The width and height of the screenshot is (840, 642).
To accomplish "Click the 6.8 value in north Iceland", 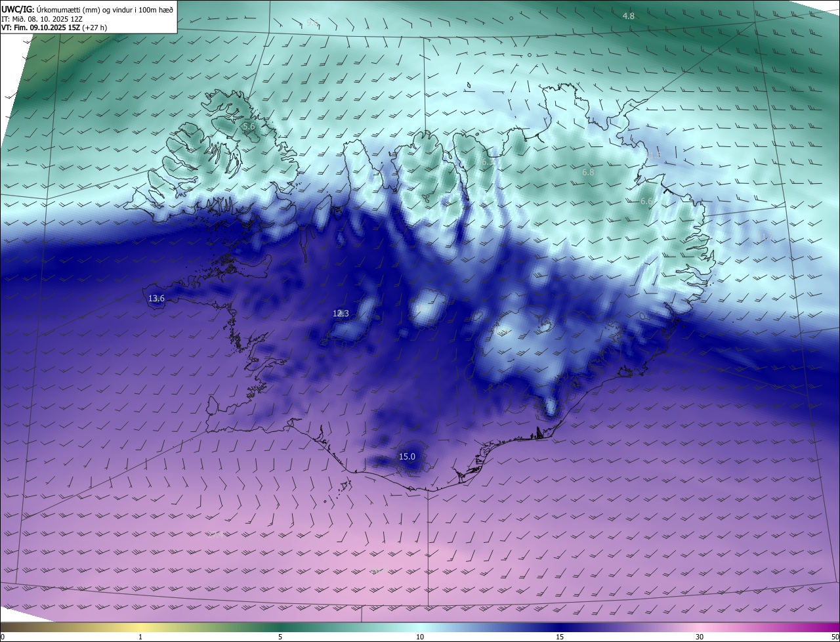I will point(588,172).
